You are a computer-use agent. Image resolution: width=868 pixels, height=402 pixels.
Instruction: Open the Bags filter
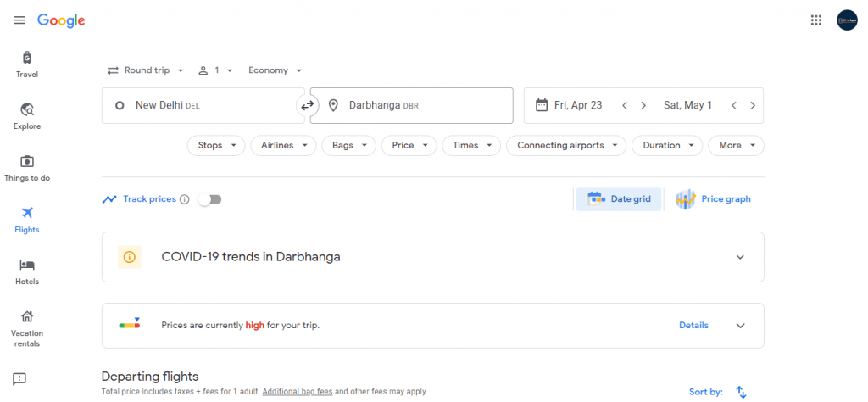tap(348, 146)
